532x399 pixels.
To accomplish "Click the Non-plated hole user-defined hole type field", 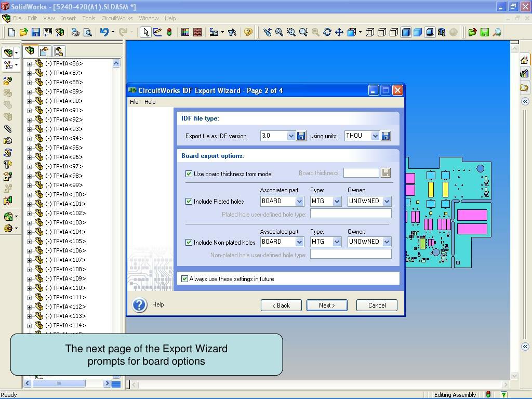I will coord(351,254).
